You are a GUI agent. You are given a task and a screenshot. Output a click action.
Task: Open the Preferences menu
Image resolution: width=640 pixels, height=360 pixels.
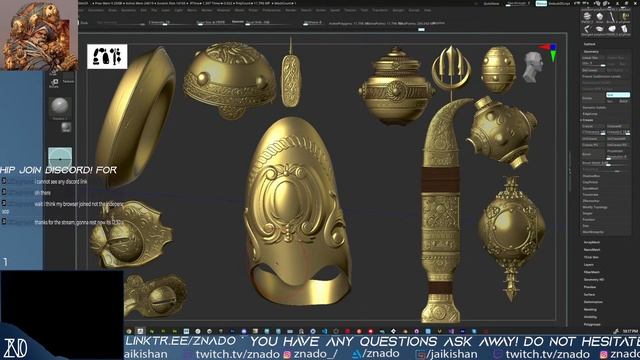click(271, 10)
